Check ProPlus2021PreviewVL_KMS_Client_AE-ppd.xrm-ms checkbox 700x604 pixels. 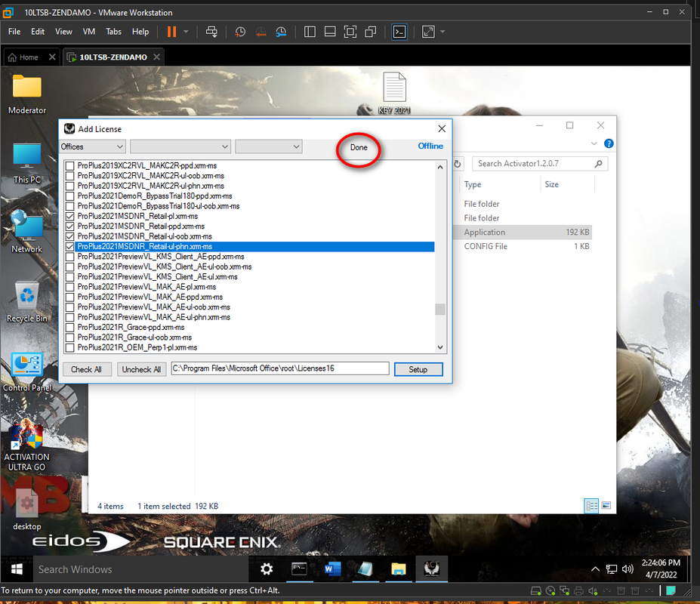[x=70, y=257]
